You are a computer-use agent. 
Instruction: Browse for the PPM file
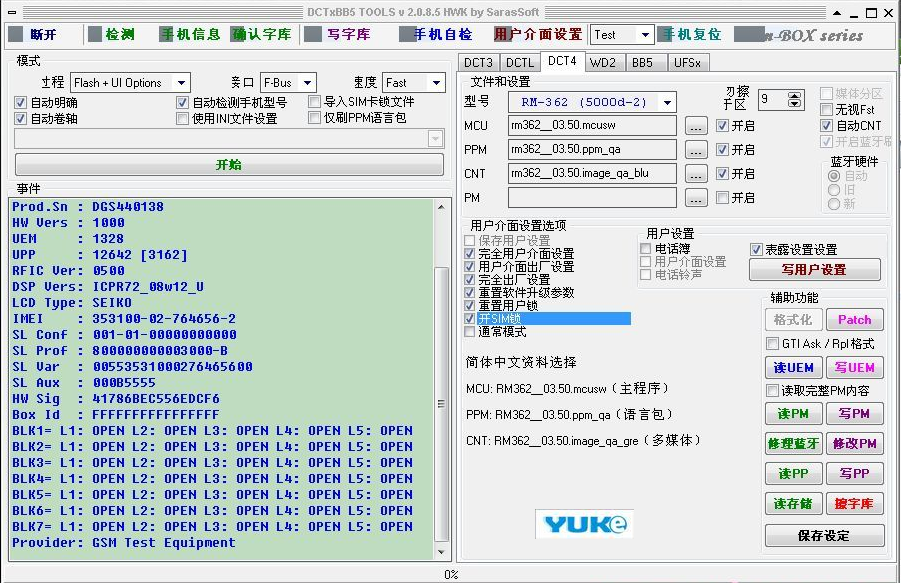pyautogui.click(x=696, y=150)
